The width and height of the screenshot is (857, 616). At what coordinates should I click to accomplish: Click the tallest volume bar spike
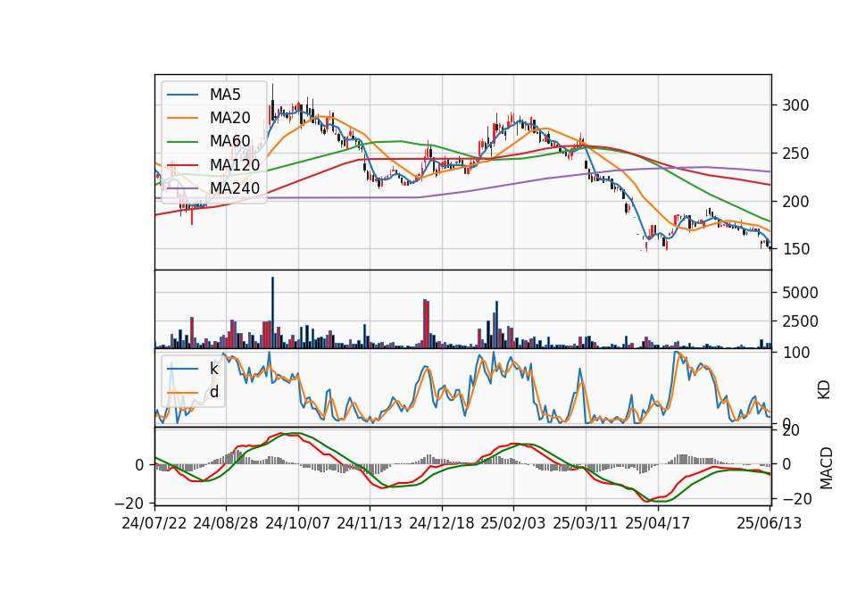(x=273, y=312)
